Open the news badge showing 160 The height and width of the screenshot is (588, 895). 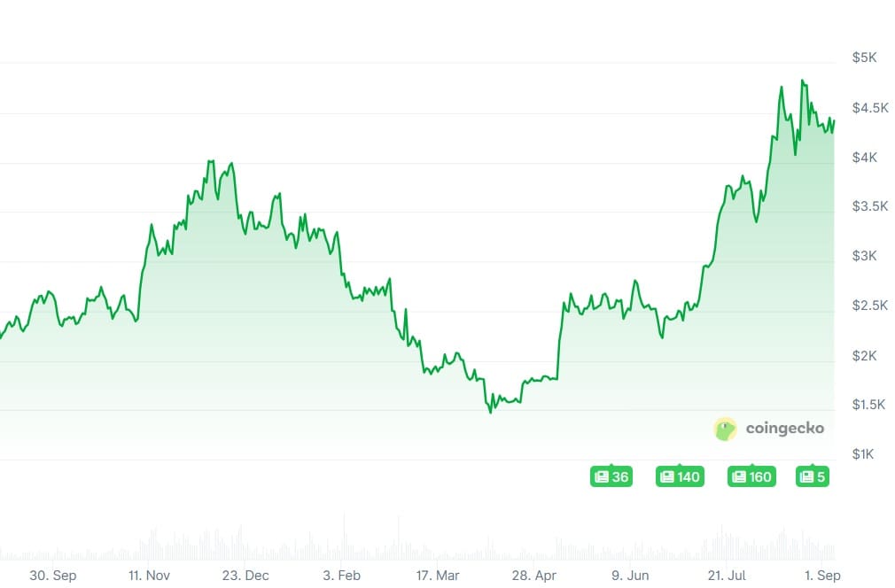tap(751, 477)
